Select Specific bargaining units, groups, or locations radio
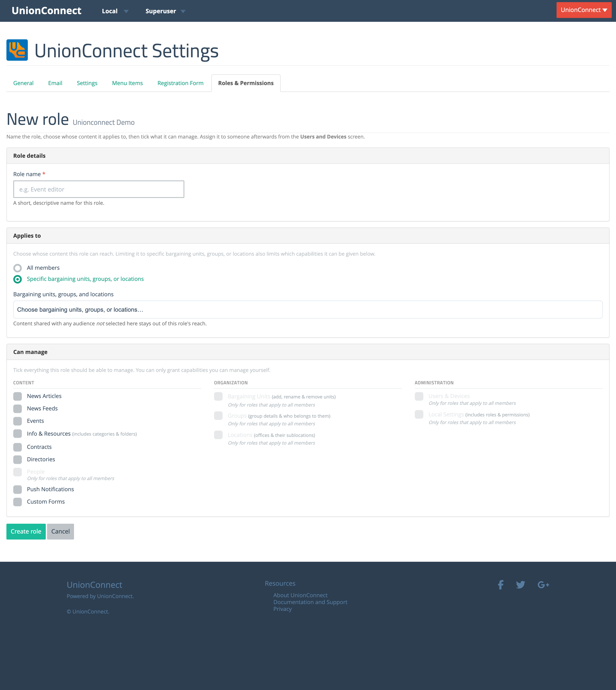The image size is (616, 690). tap(18, 279)
